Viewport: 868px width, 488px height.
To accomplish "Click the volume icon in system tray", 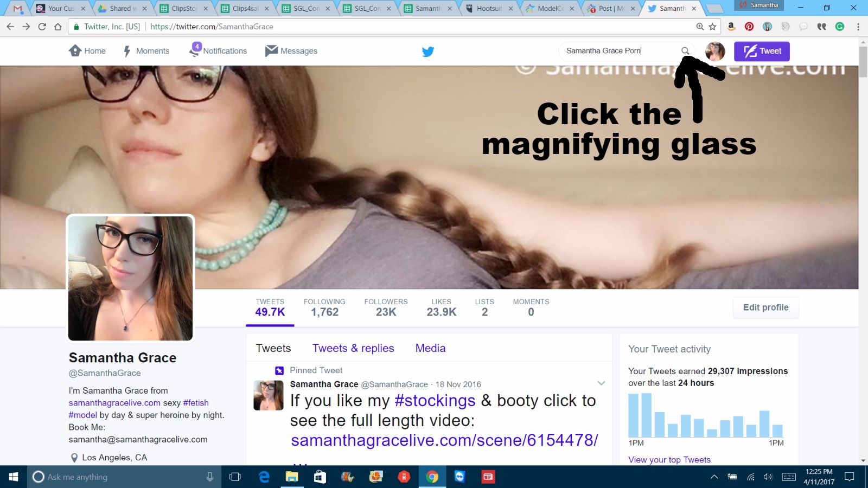I will (x=768, y=477).
